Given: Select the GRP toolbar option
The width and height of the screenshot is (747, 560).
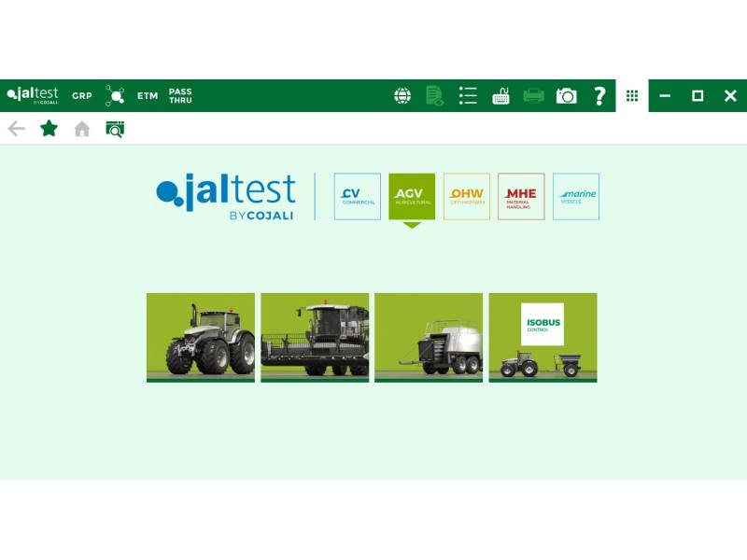Looking at the screenshot, I should [82, 94].
